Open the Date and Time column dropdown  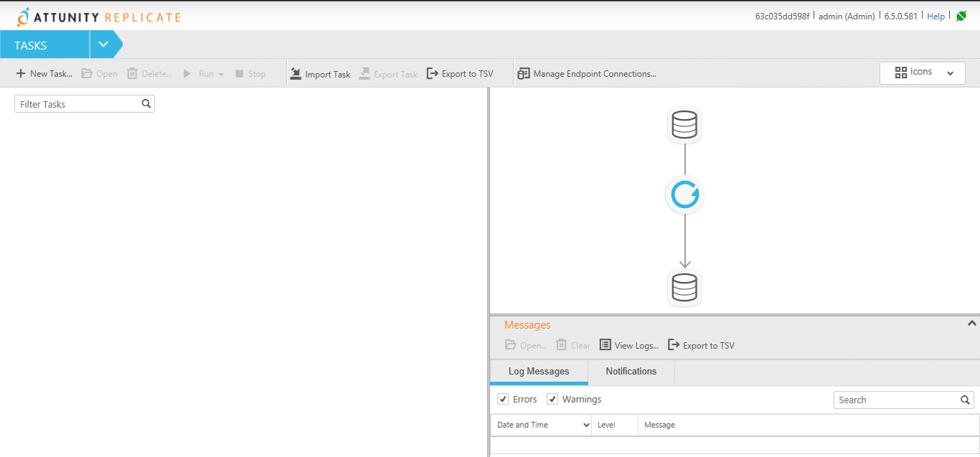(x=586, y=425)
